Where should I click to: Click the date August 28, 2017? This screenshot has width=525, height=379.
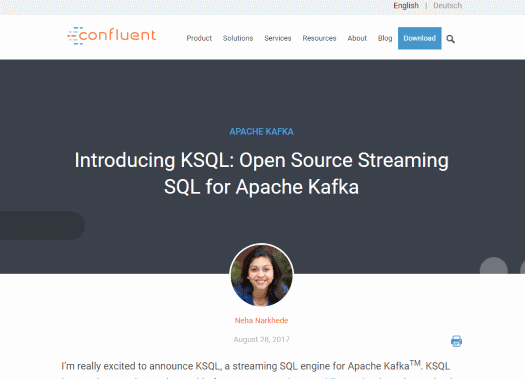coord(261,339)
